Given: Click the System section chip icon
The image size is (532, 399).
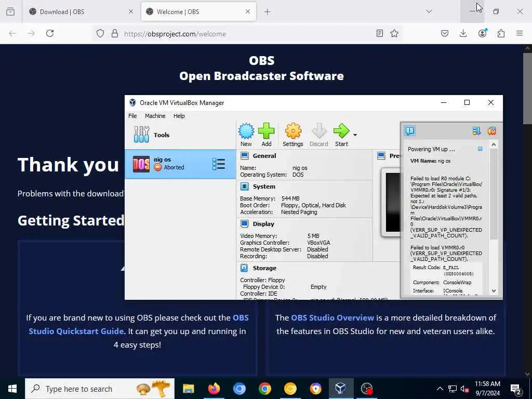Looking at the screenshot, I should [244, 187].
